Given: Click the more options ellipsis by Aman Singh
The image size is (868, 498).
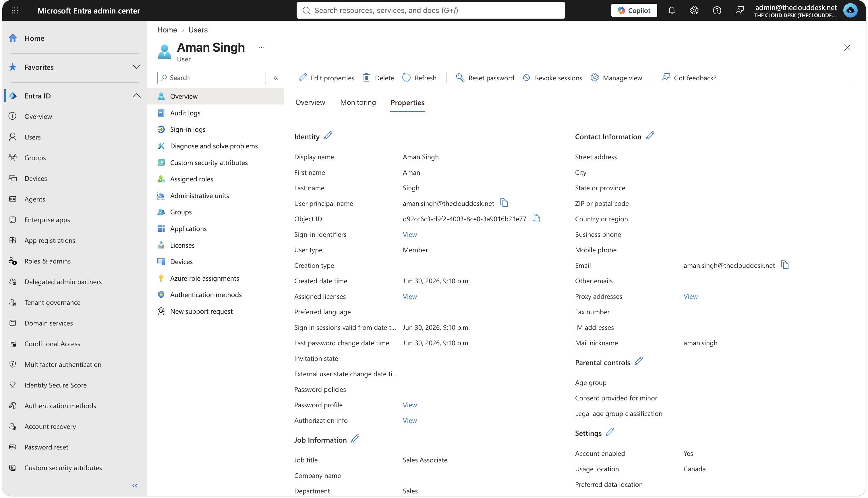Looking at the screenshot, I should (x=261, y=48).
